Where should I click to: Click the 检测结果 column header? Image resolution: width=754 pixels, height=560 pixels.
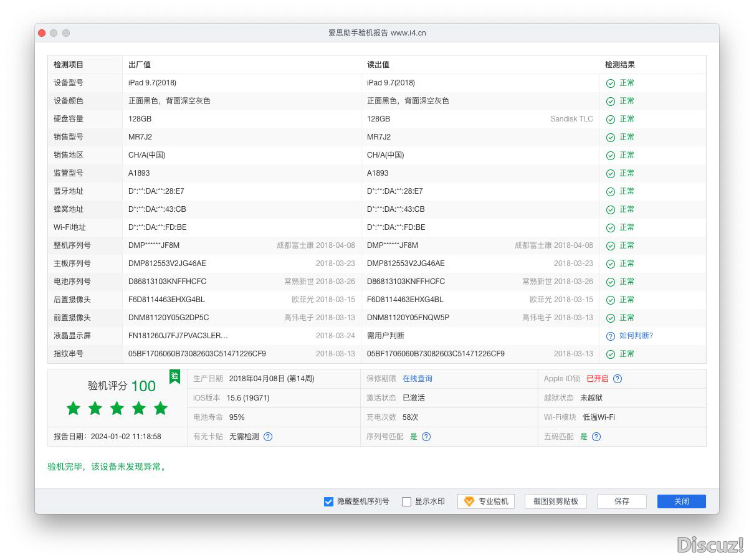point(620,65)
